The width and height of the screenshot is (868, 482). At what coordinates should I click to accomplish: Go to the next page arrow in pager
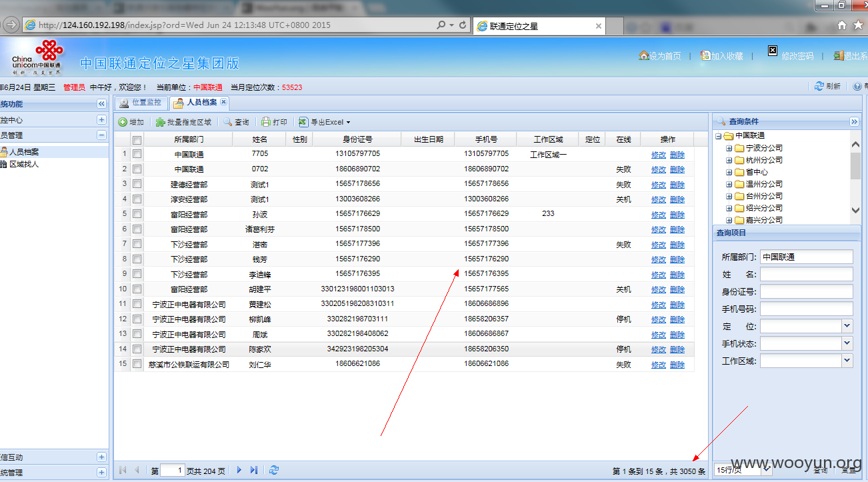(x=239, y=470)
